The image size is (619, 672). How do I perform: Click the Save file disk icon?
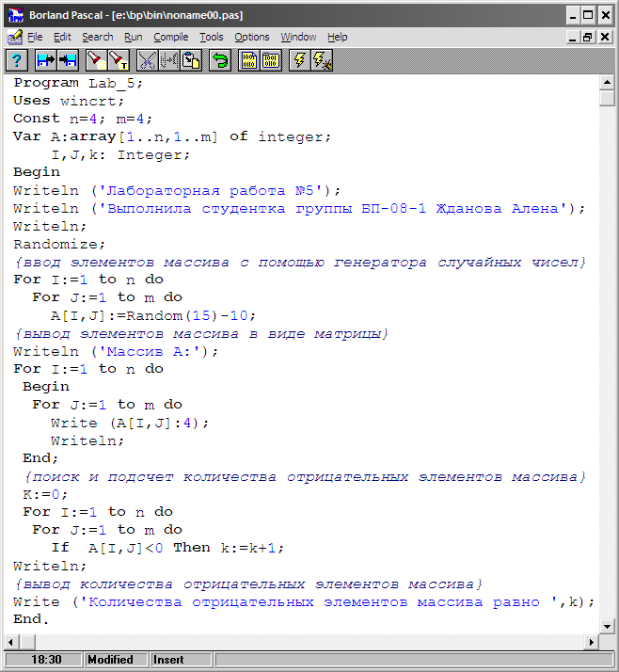68,60
